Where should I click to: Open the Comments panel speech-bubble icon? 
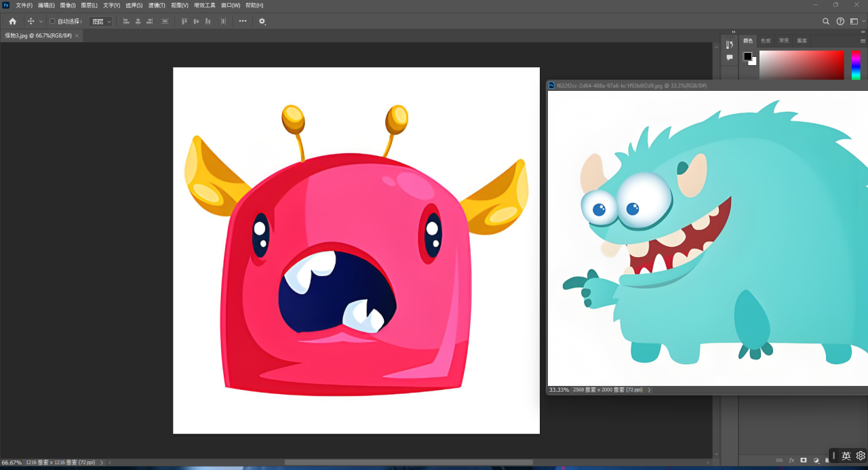(730, 58)
